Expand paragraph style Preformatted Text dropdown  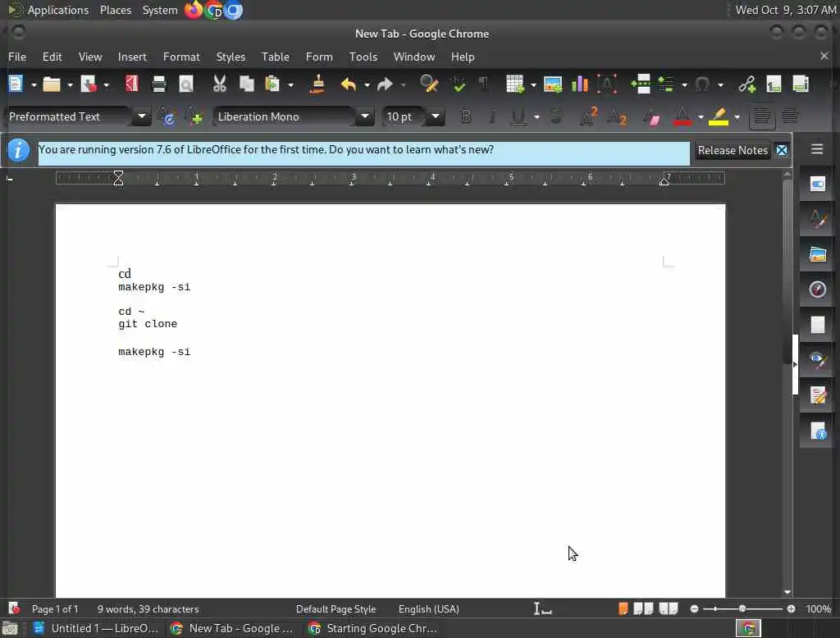(142, 116)
